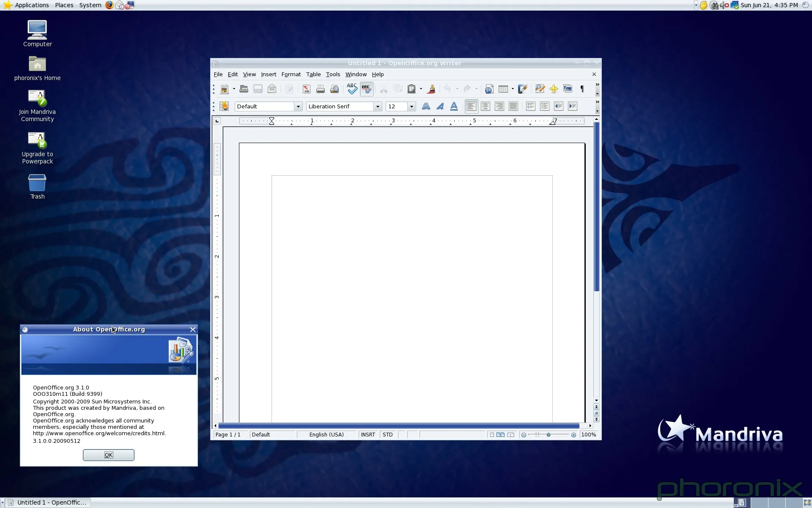Click the Paste clipboard icon
Viewport: 812px width, 508px height.
[x=411, y=89]
